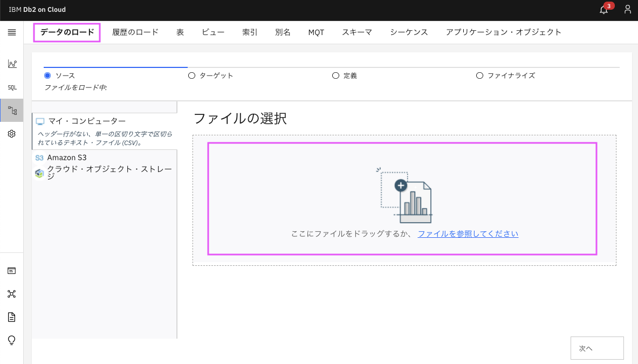The image size is (638, 364).
Task: Switch to the データのロード tab
Action: coord(67,32)
